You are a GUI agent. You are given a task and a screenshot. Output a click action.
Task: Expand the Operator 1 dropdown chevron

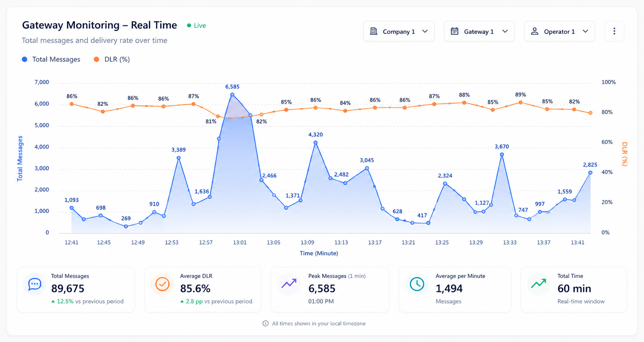click(x=586, y=31)
